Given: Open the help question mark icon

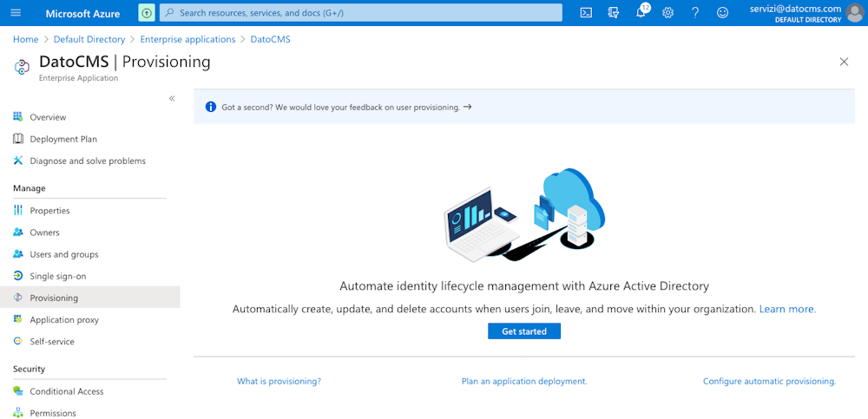Looking at the screenshot, I should click(x=695, y=13).
